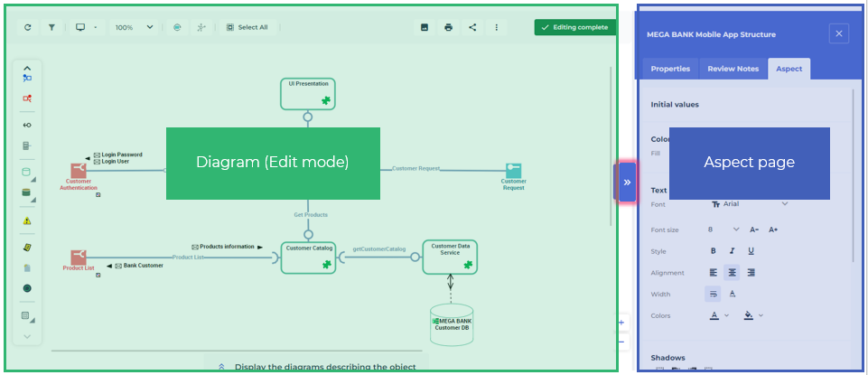Screen dimensions: 868x375
Task: Click the Editing complete button
Action: tap(574, 27)
